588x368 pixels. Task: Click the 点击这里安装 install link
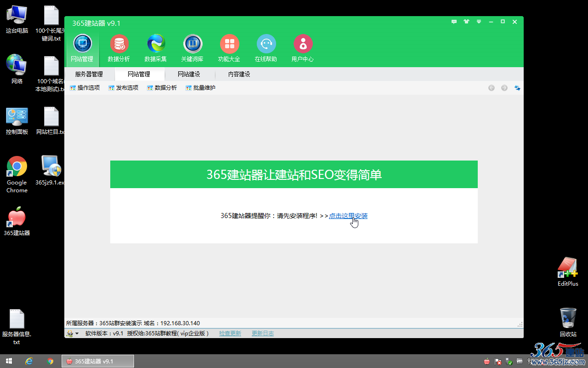348,216
